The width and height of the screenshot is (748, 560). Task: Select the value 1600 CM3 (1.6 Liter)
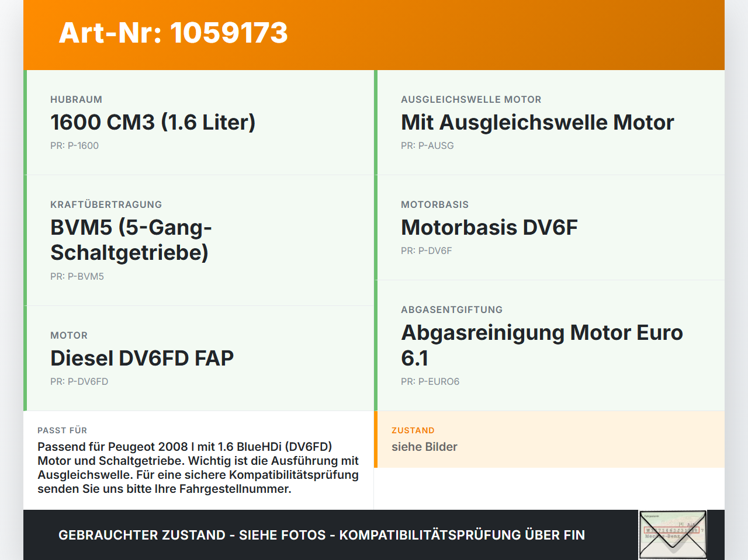click(x=153, y=122)
